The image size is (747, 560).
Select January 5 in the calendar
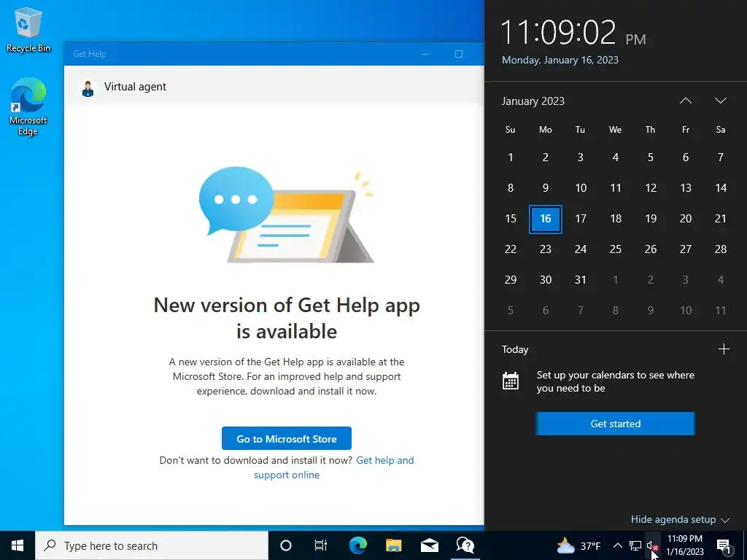click(x=650, y=157)
